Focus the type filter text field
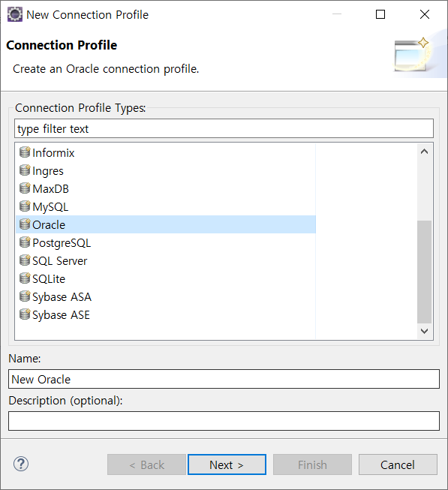 [x=224, y=128]
